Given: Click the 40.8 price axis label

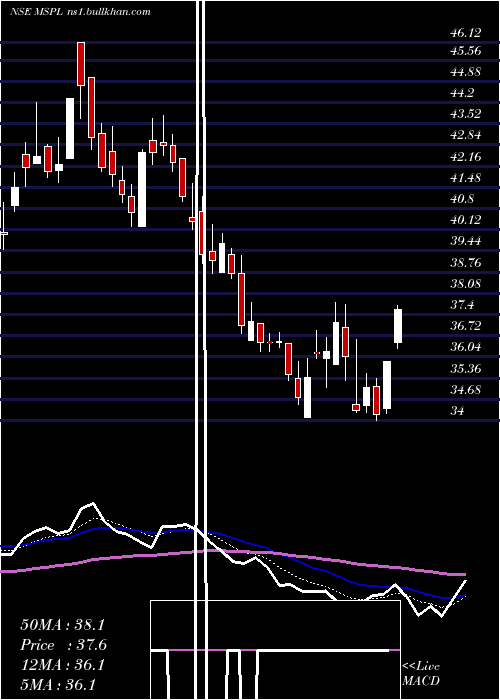Looking at the screenshot, I should point(462,199).
